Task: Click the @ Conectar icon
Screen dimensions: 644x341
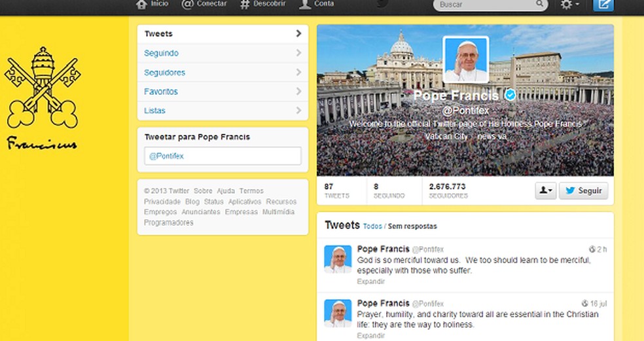Action: (187, 4)
